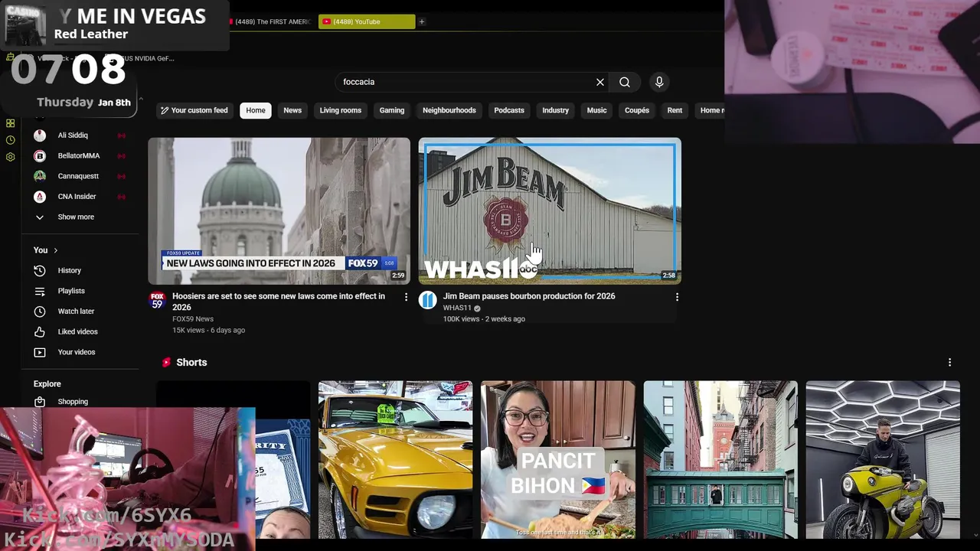Image resolution: width=980 pixels, height=551 pixels.
Task: Select the Gaming filter chip
Action: 392,110
